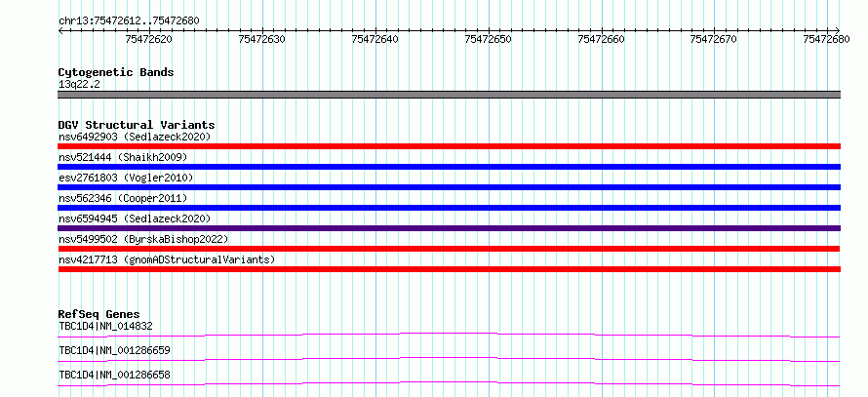This screenshot has width=868, height=397.
Task: Select the blue bar for nsv562346
Action: [449, 208]
